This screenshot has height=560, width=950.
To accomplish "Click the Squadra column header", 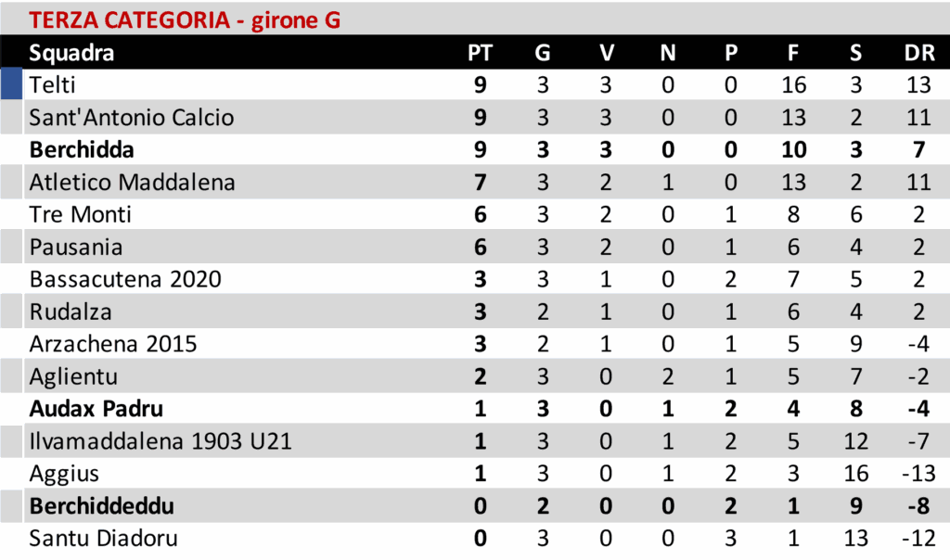I will (71, 52).
